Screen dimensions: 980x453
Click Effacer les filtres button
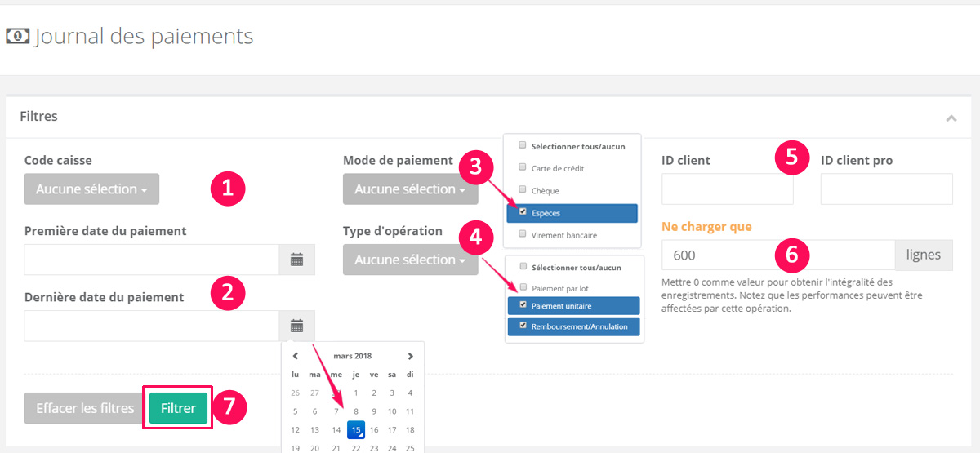pos(85,408)
